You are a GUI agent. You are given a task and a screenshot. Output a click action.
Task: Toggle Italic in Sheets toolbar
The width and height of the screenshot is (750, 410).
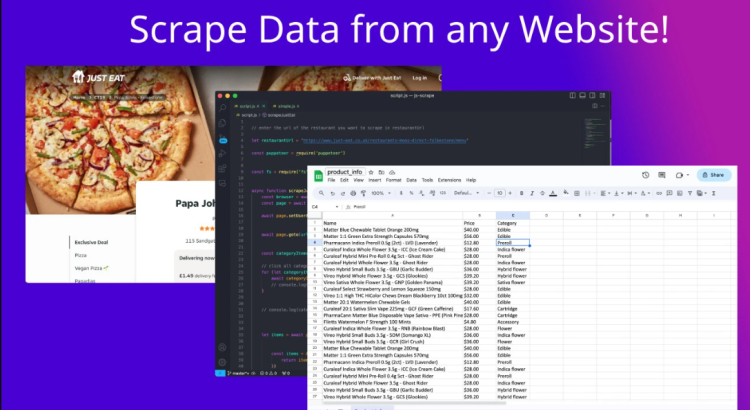coord(532,193)
